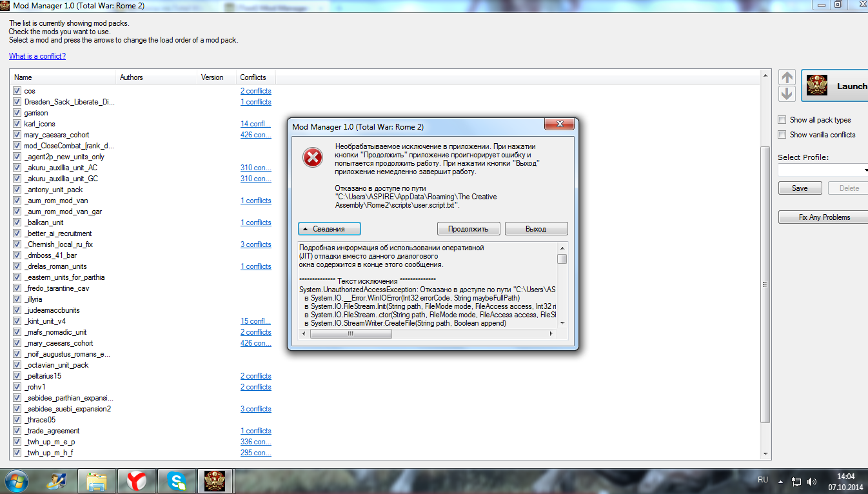Uncheck the cos mod checkbox
The image size is (868, 494).
[17, 91]
